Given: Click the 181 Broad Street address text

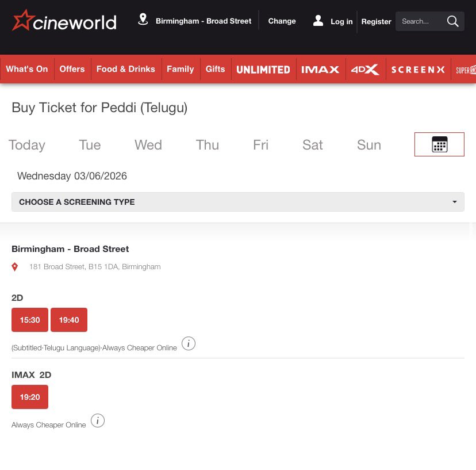Looking at the screenshot, I should pos(95,267).
